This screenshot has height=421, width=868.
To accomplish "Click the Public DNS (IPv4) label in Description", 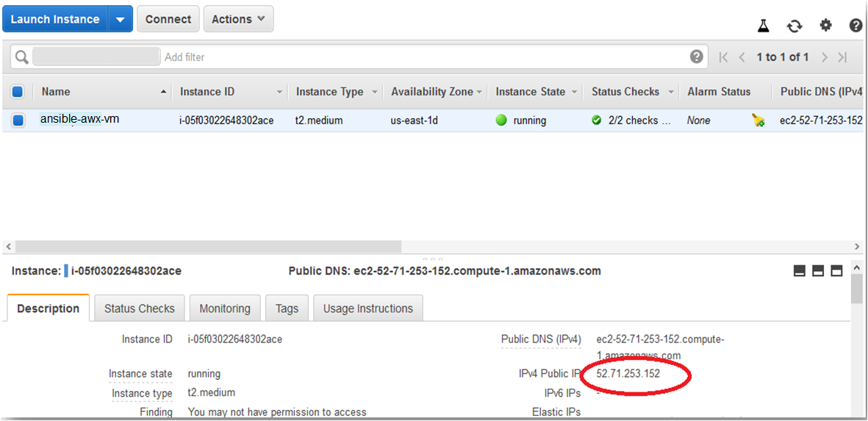I will pyautogui.click(x=541, y=339).
